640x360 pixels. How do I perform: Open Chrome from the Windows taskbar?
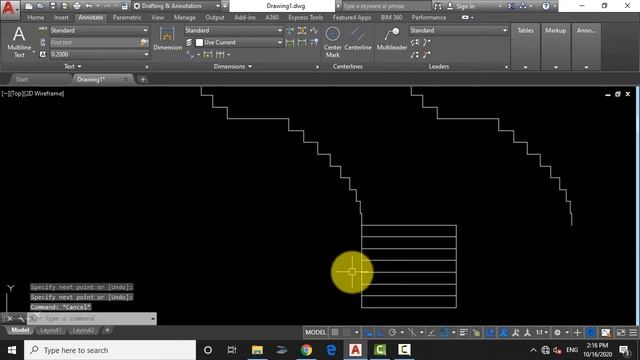[x=306, y=350]
